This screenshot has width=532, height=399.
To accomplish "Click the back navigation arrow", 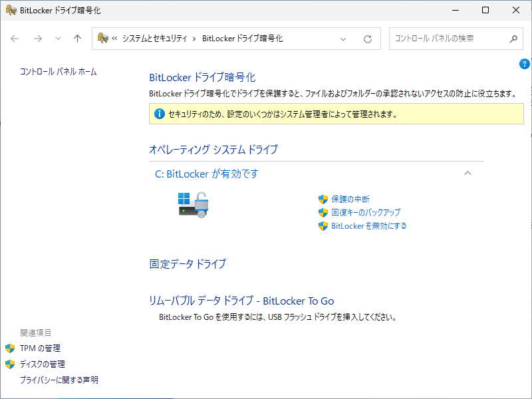I will pyautogui.click(x=15, y=39).
